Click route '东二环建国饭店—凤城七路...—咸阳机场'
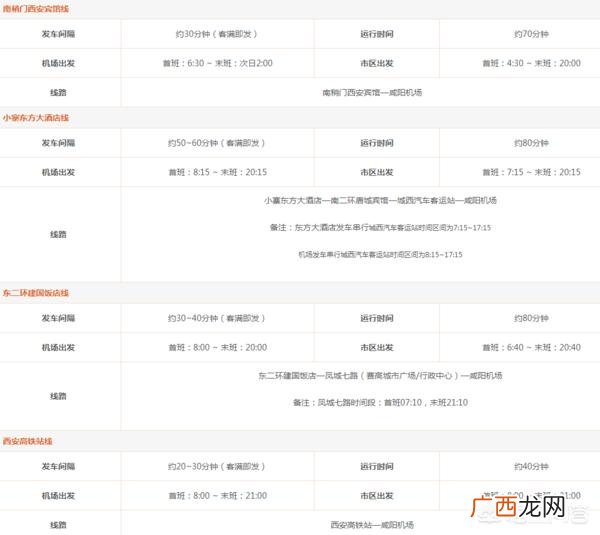 coord(380,376)
